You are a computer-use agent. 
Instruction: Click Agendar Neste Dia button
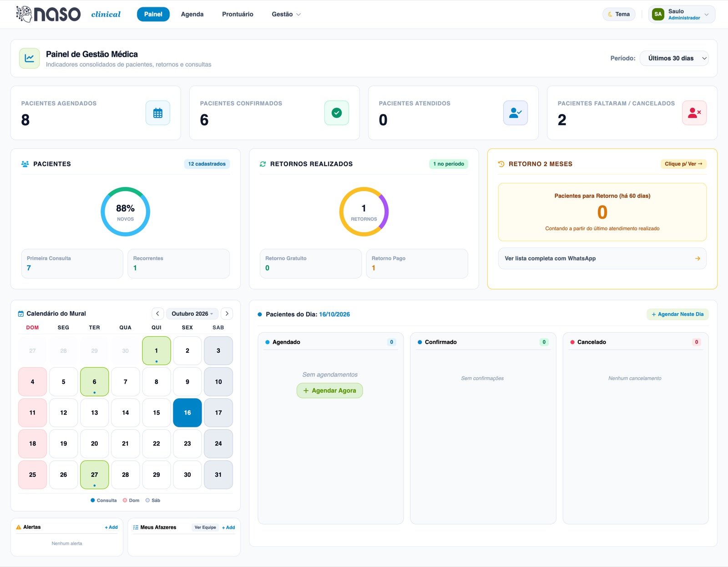tap(677, 314)
